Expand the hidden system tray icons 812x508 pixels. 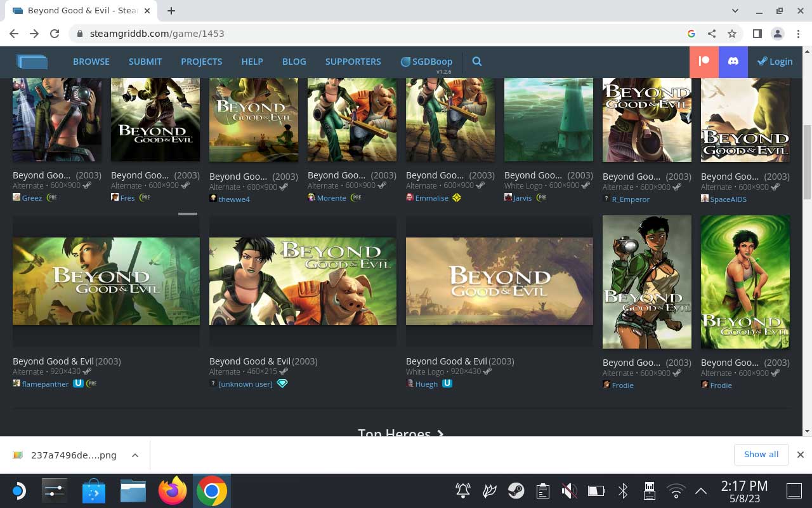pos(701,491)
